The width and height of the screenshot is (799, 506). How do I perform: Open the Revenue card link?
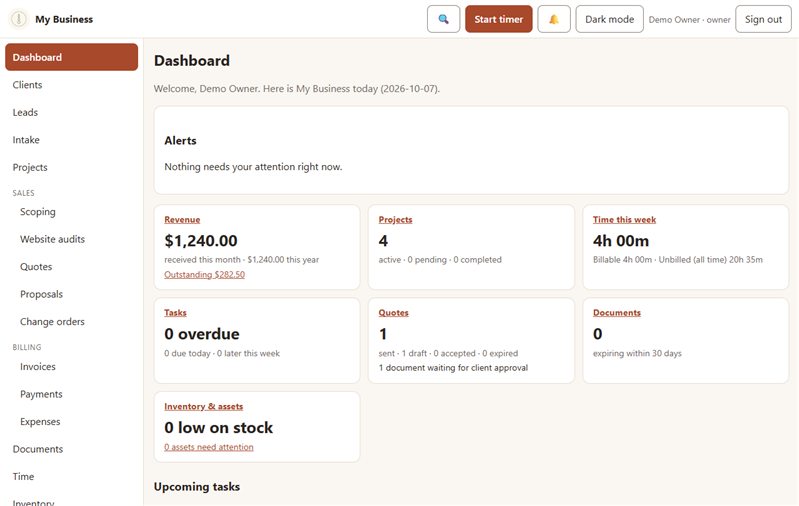coord(182,220)
